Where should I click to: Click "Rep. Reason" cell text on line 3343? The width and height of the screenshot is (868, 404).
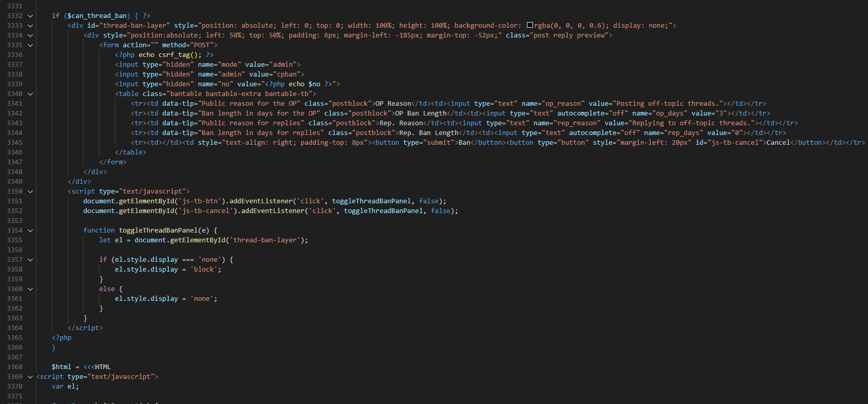pos(401,123)
